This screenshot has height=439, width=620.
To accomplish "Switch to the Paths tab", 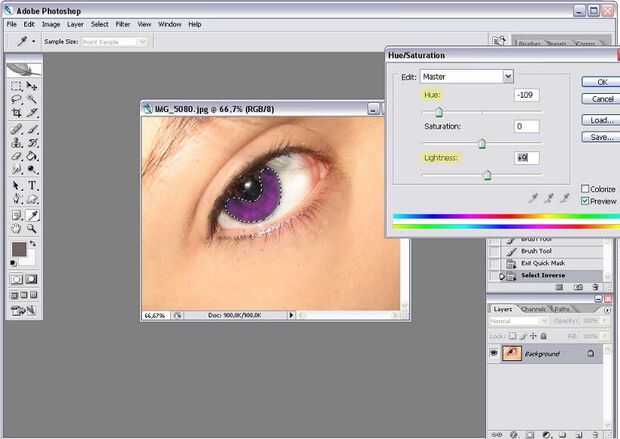I will (561, 309).
